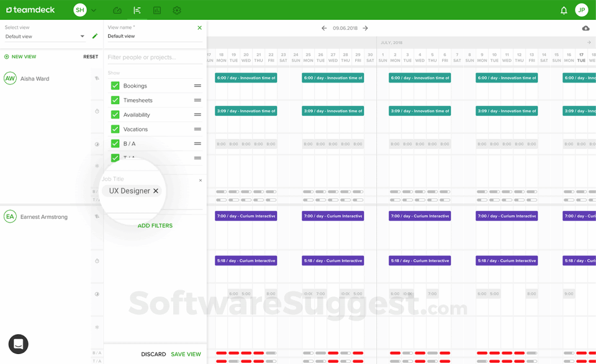The image size is (596, 364).
Task: Create a new view
Action: pos(20,56)
